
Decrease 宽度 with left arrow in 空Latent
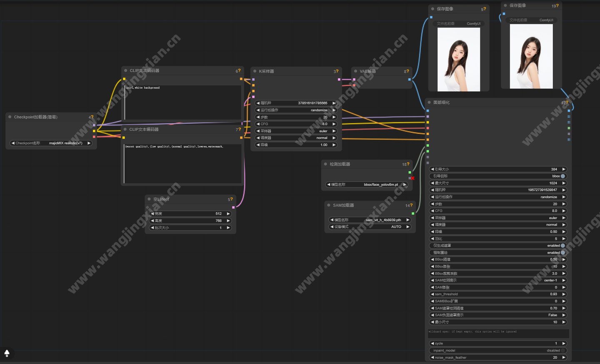point(152,214)
